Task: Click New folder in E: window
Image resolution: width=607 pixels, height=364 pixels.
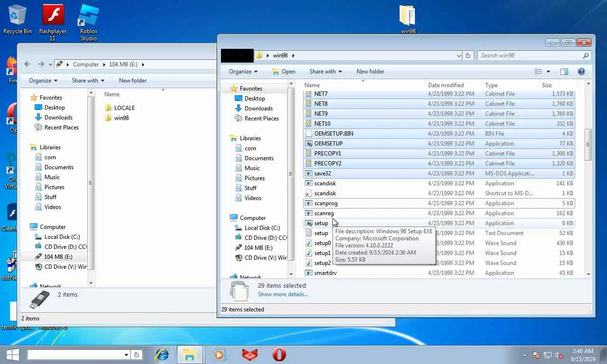Action: pyautogui.click(x=133, y=81)
